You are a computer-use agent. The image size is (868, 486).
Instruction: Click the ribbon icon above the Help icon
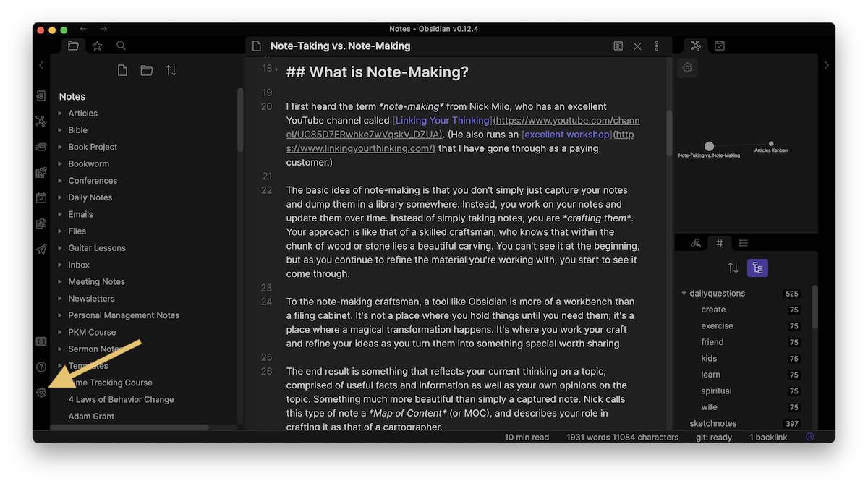tap(41, 341)
